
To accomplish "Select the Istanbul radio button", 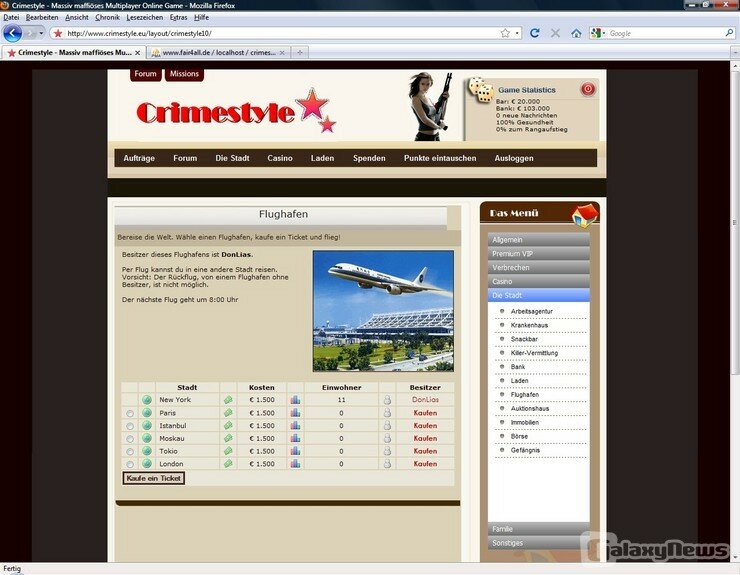I will (x=130, y=426).
